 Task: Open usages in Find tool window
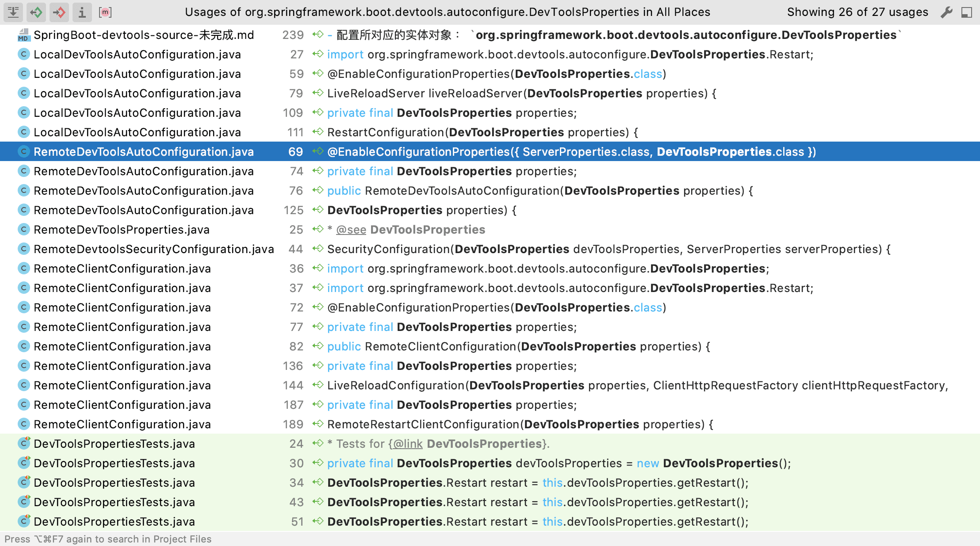coord(967,12)
